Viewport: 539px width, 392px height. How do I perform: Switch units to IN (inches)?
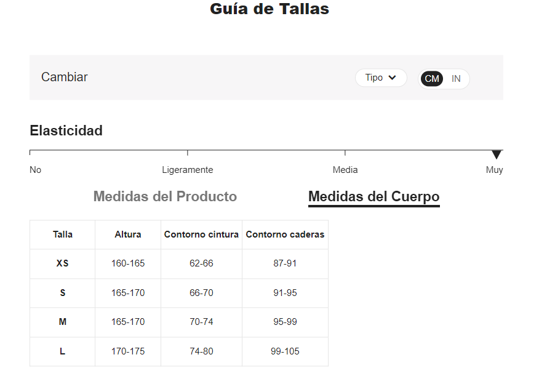click(456, 79)
